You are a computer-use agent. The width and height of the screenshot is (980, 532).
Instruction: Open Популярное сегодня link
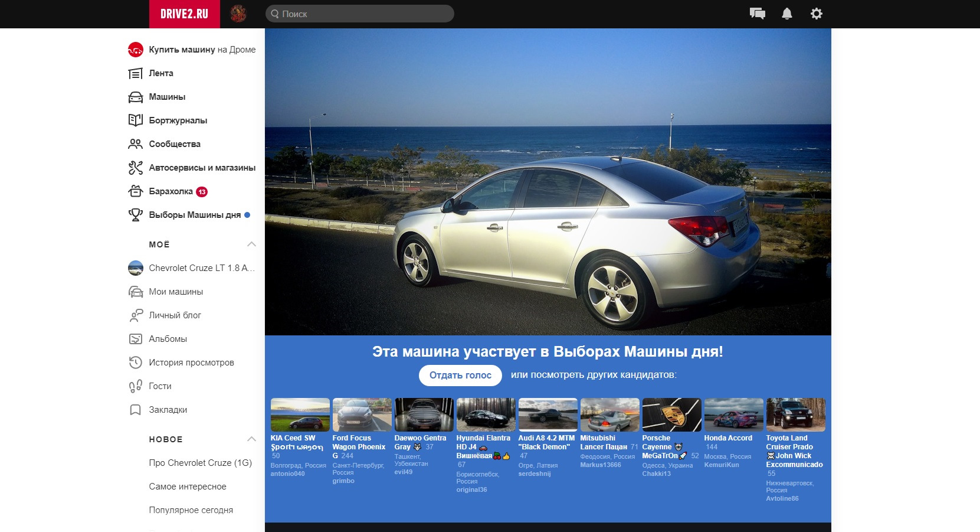pyautogui.click(x=191, y=510)
